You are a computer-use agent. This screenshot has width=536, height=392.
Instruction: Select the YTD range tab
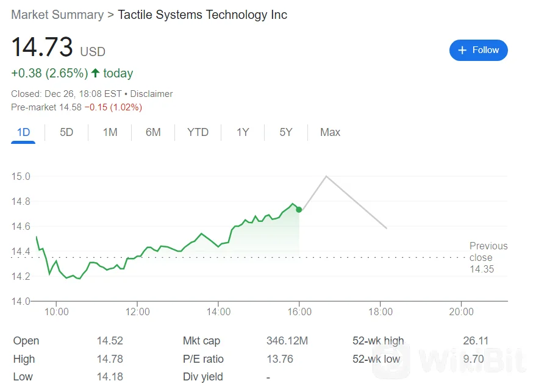click(x=198, y=132)
